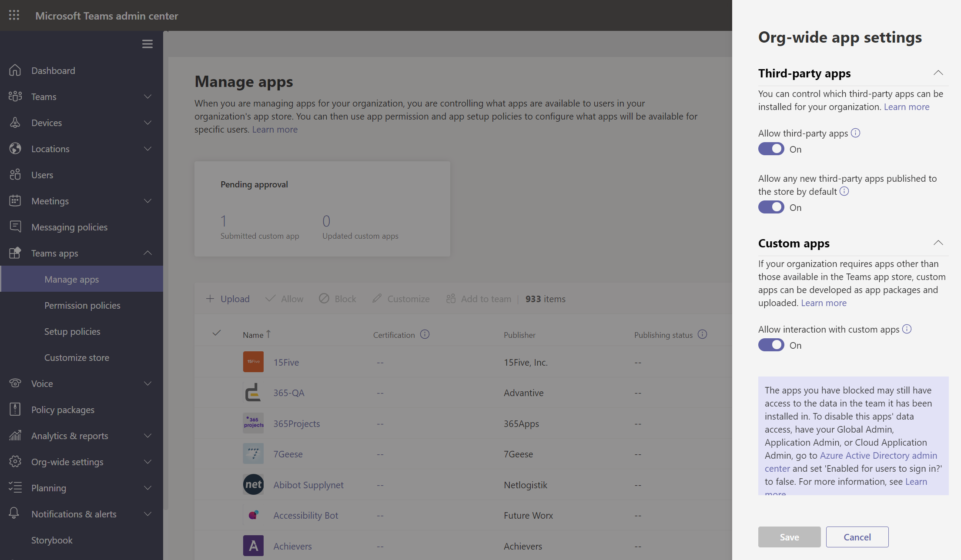The image size is (961, 560).
Task: Open the app launcher waffle icon
Action: click(x=14, y=16)
